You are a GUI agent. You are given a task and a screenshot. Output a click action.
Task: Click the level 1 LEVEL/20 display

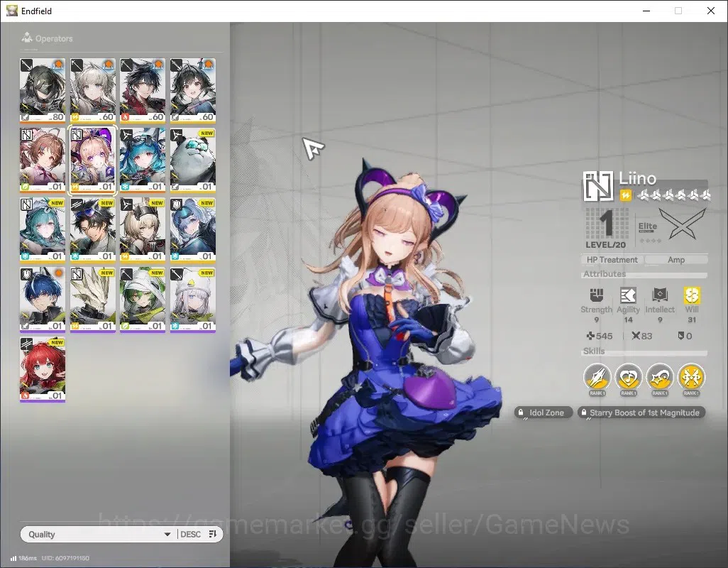[x=606, y=229]
